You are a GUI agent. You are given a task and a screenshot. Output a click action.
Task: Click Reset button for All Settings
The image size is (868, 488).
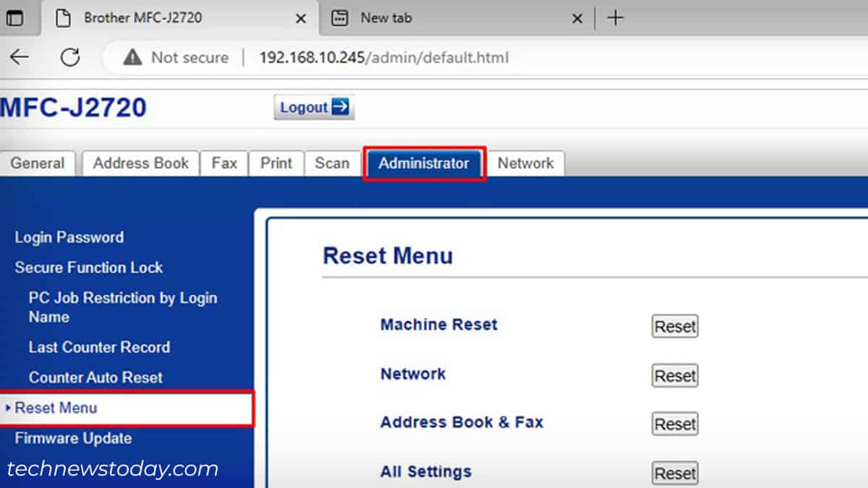[x=675, y=474]
